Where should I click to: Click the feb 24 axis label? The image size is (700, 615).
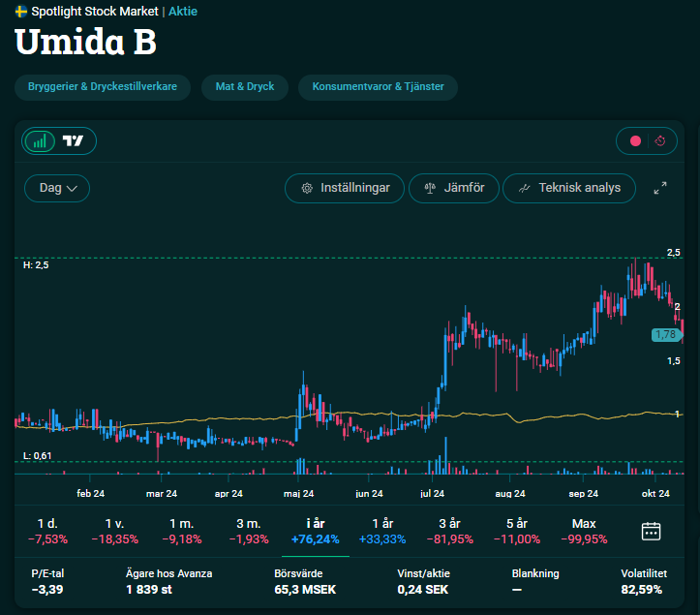90,494
